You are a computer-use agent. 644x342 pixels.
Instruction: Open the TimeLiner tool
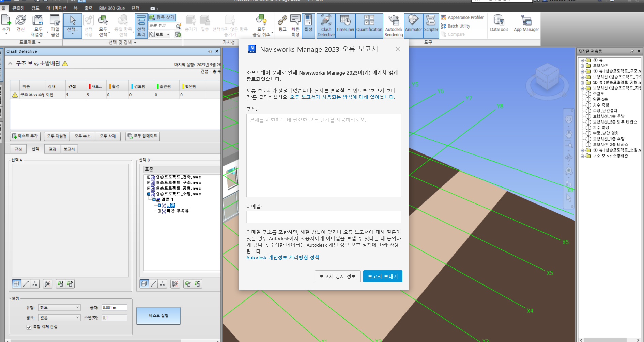coord(345,26)
